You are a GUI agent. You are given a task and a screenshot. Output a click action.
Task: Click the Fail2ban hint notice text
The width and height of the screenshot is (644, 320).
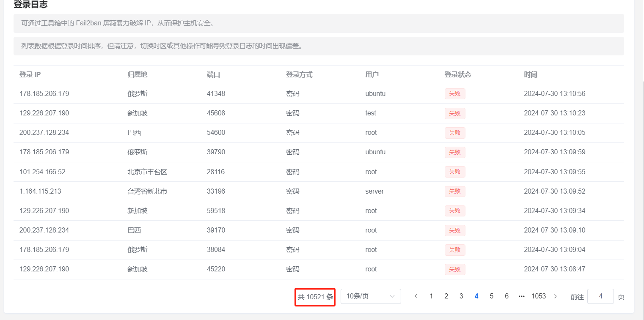coord(118,23)
